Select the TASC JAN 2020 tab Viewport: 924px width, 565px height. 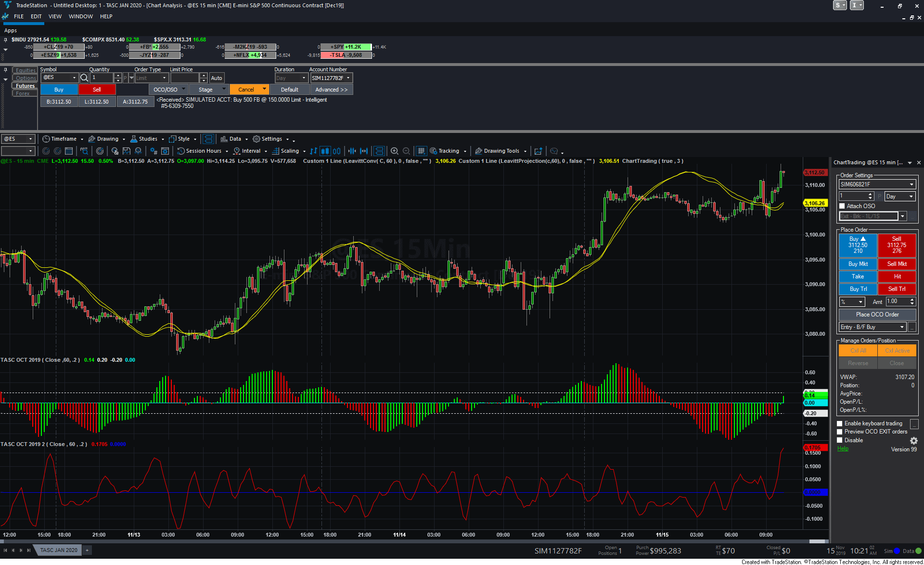[x=58, y=550]
